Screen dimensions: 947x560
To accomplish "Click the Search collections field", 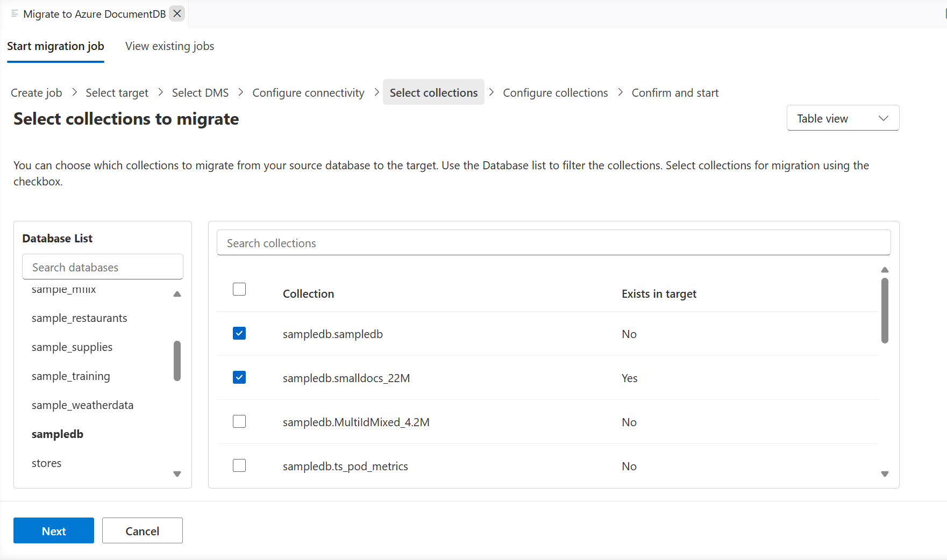I will [x=553, y=243].
